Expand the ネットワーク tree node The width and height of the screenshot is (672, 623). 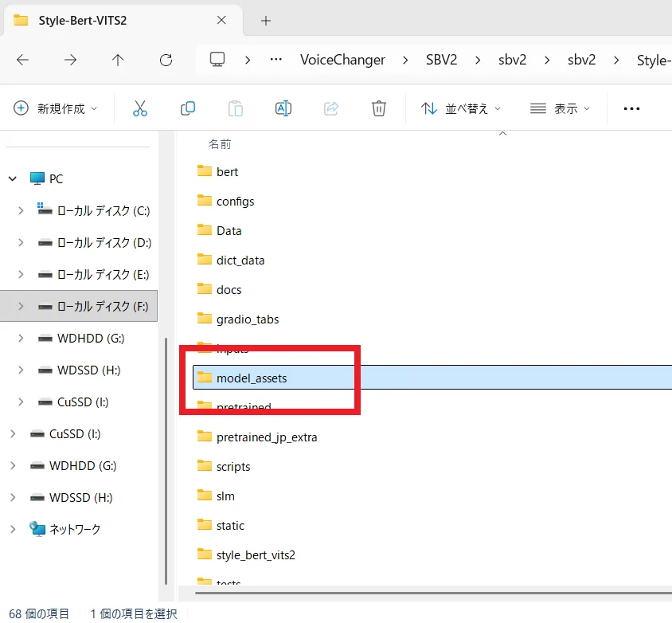coord(13,529)
